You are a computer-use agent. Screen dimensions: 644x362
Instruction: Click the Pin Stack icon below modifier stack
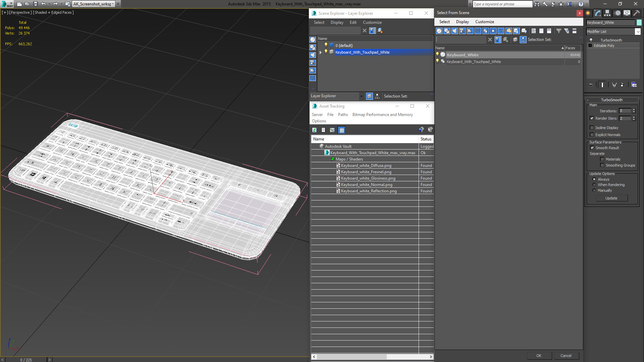(591, 85)
